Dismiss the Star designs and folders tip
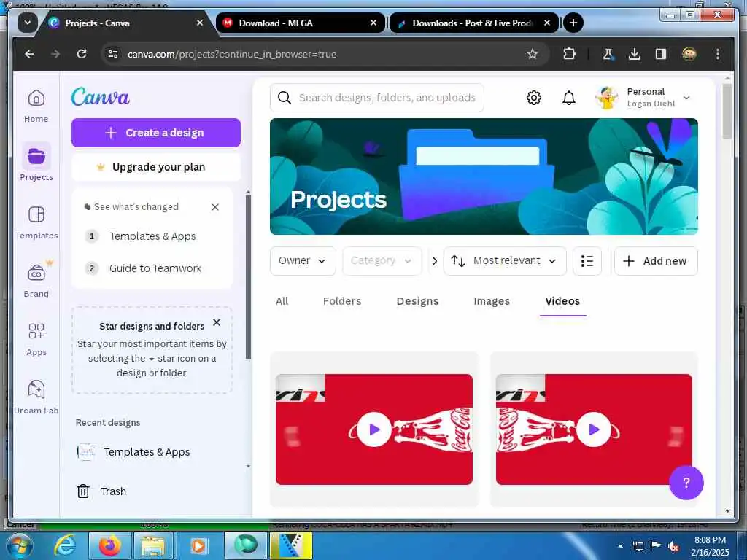747x560 pixels. pyautogui.click(x=216, y=322)
